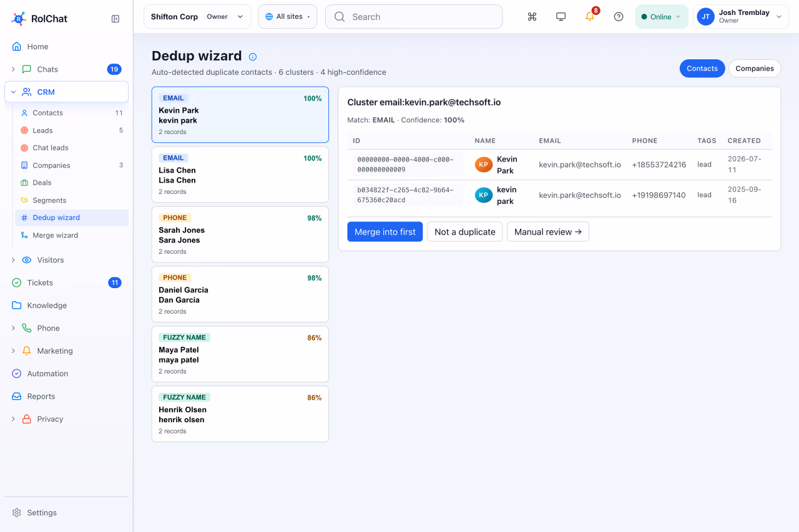The width and height of the screenshot is (799, 532).
Task: Click the JT user avatar
Action: 706,17
